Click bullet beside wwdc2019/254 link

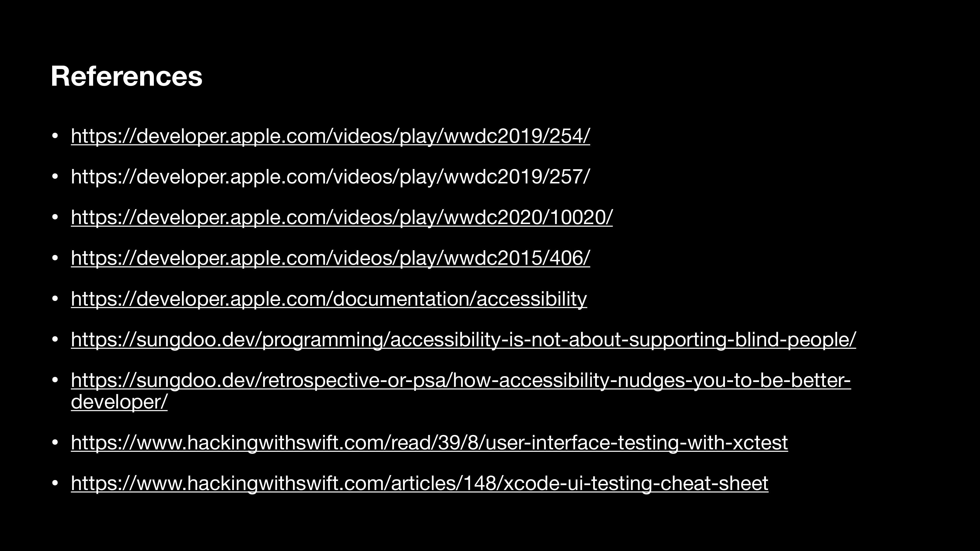click(55, 136)
